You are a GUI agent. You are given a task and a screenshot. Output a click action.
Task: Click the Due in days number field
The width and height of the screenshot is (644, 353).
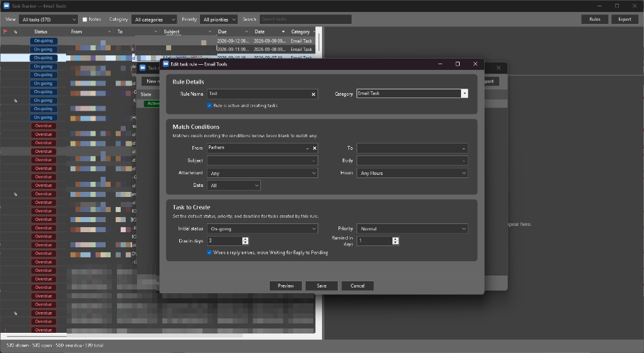(225, 241)
